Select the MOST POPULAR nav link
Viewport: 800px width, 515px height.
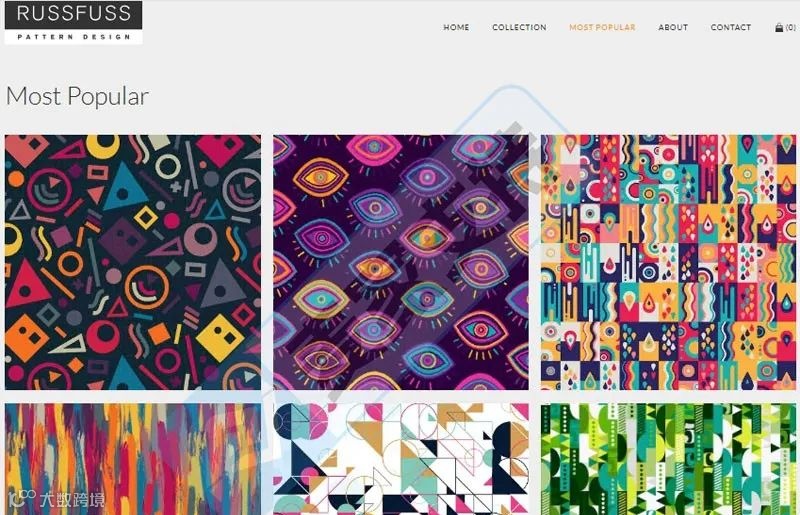coord(602,28)
